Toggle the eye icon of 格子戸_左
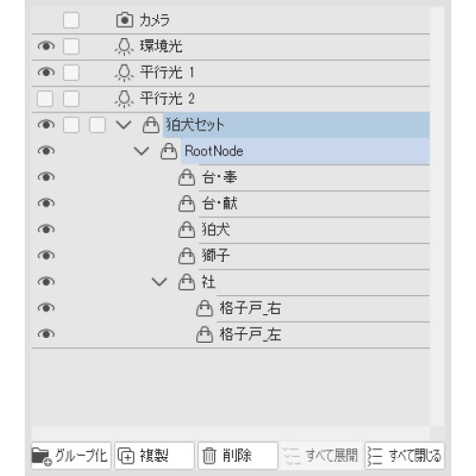 click(47, 334)
